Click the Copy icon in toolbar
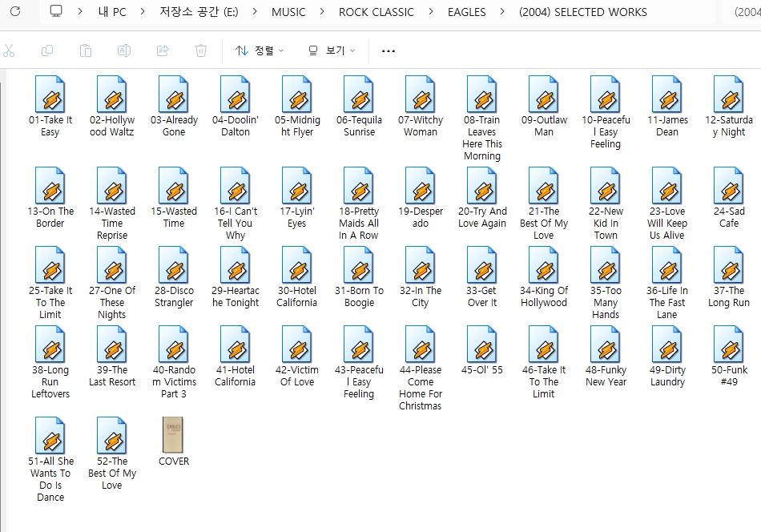 tap(47, 50)
